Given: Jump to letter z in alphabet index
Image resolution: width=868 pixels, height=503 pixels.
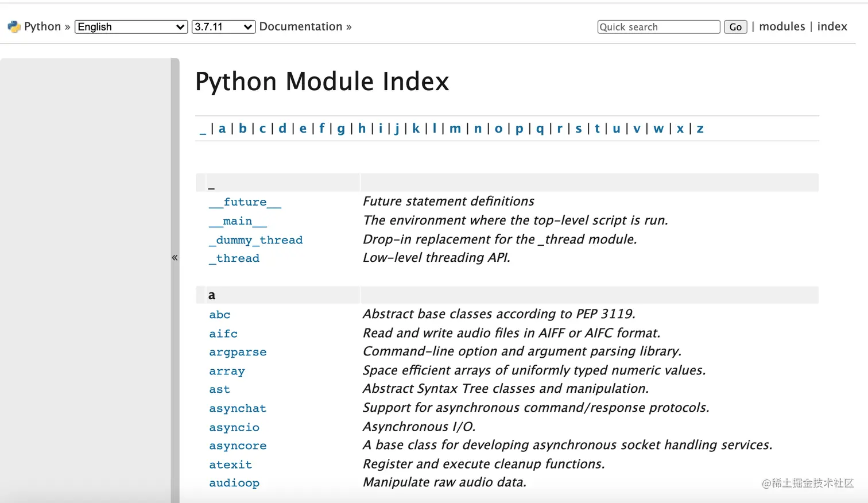Looking at the screenshot, I should [700, 129].
